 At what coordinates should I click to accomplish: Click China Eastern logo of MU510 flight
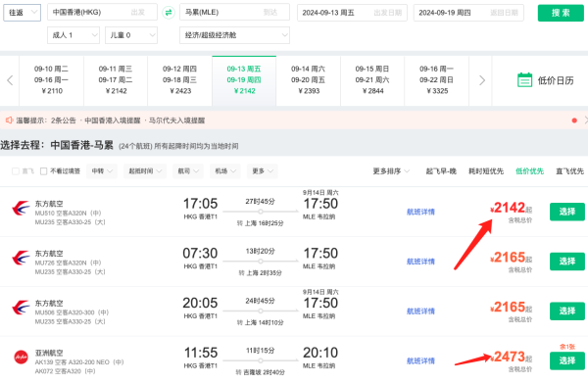point(21,208)
